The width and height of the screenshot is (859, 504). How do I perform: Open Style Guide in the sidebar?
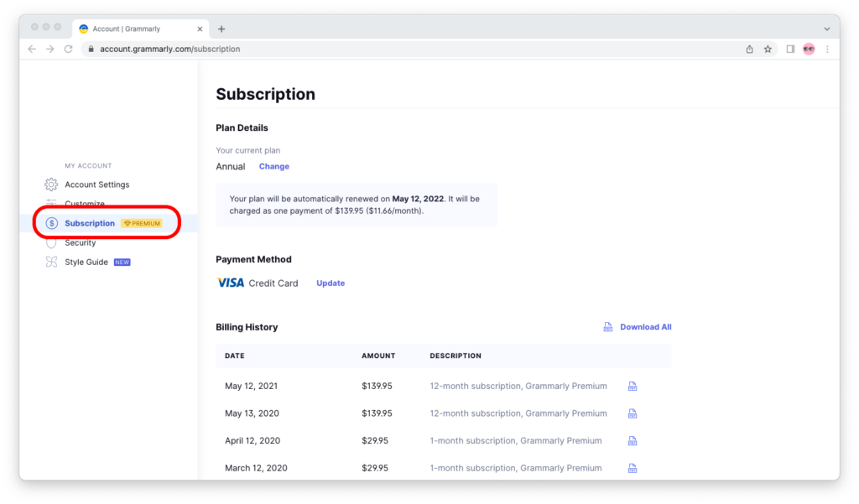coord(86,262)
